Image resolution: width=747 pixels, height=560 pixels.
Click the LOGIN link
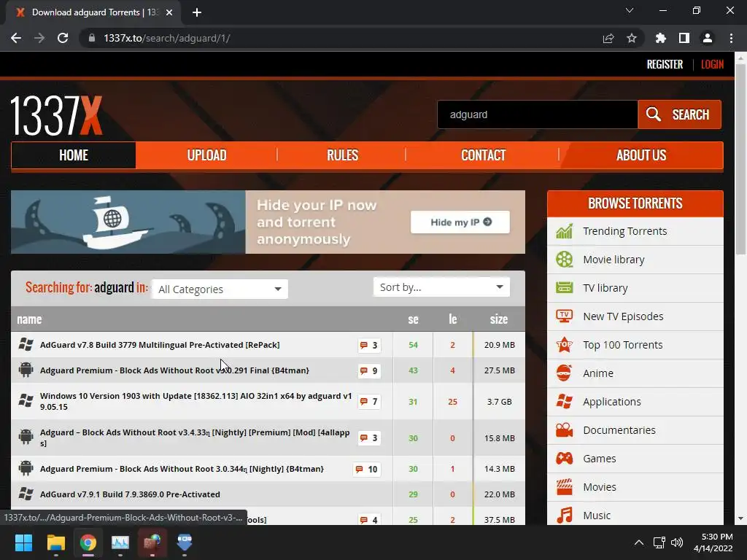712,64
